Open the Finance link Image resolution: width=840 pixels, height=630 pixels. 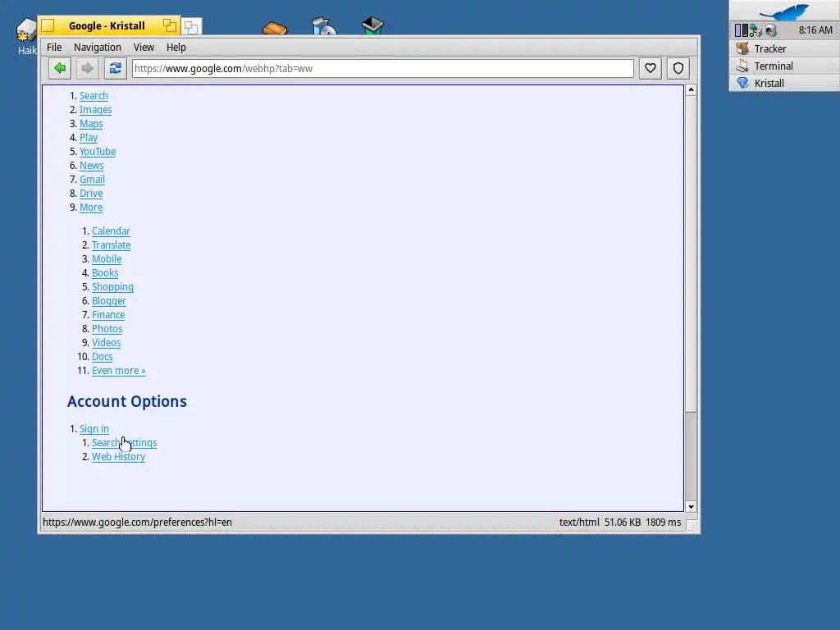click(108, 314)
